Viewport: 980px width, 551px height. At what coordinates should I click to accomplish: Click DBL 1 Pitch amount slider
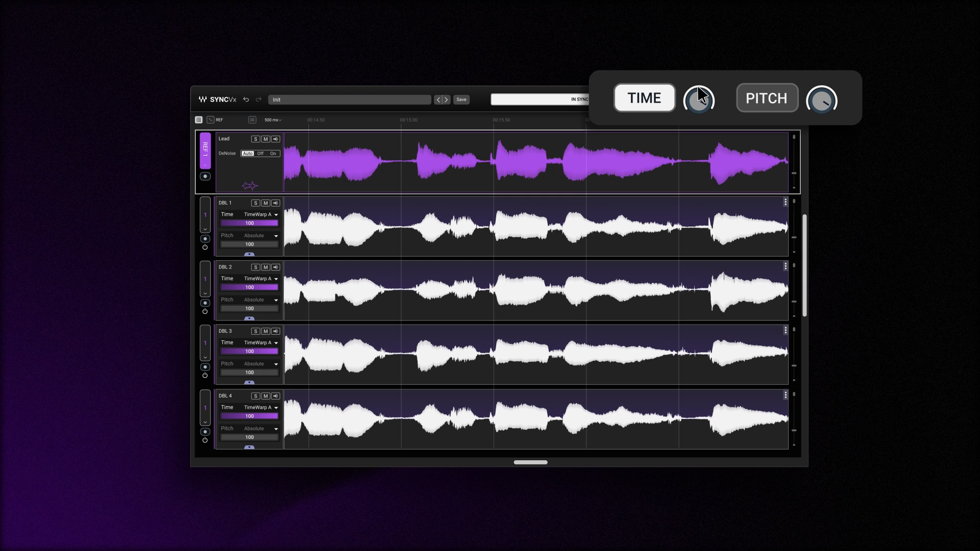250,244
